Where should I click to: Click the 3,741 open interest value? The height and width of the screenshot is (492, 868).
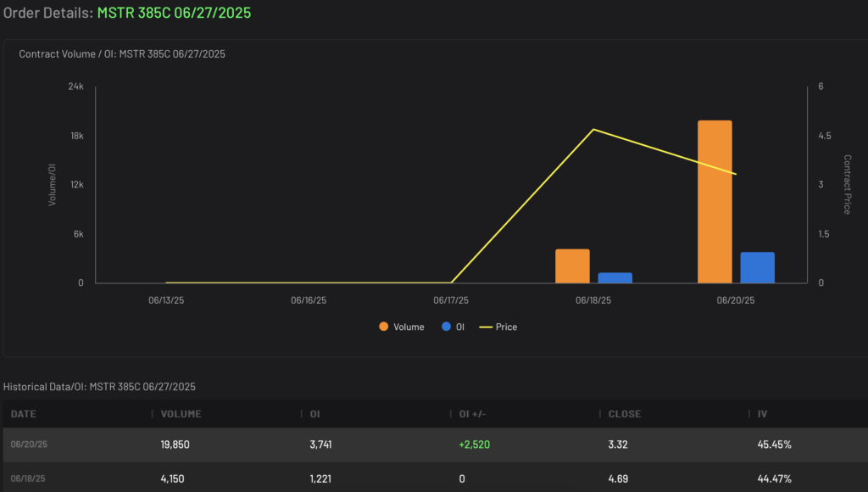coord(320,444)
